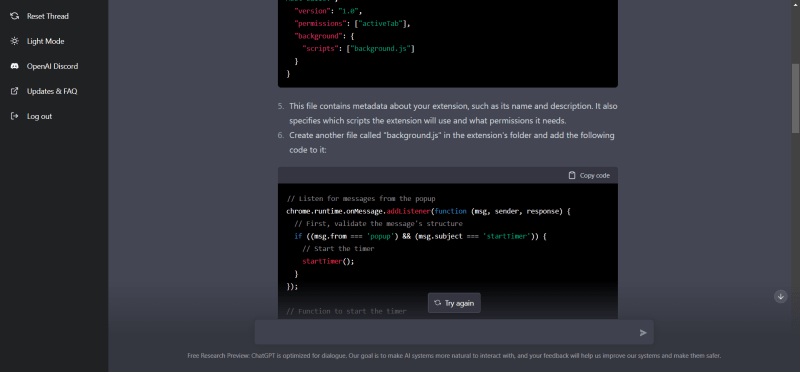The width and height of the screenshot is (800, 372).
Task: Click the retry icon in Try again
Action: pos(437,303)
